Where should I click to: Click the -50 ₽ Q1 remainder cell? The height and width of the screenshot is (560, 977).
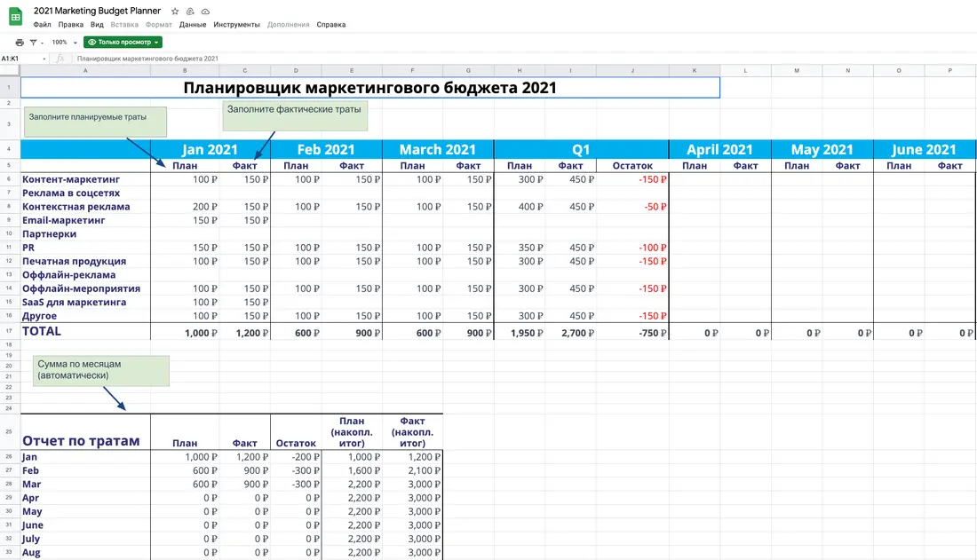(632, 207)
